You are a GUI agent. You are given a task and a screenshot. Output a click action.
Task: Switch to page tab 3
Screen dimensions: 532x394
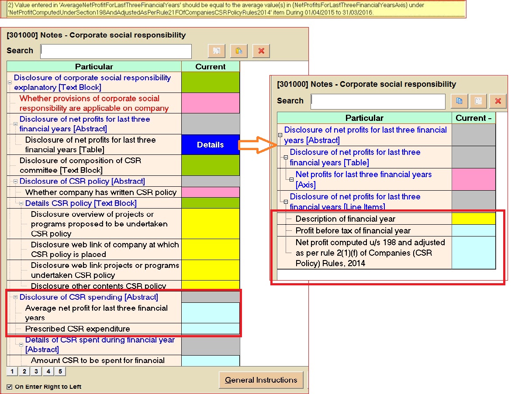[36, 372]
